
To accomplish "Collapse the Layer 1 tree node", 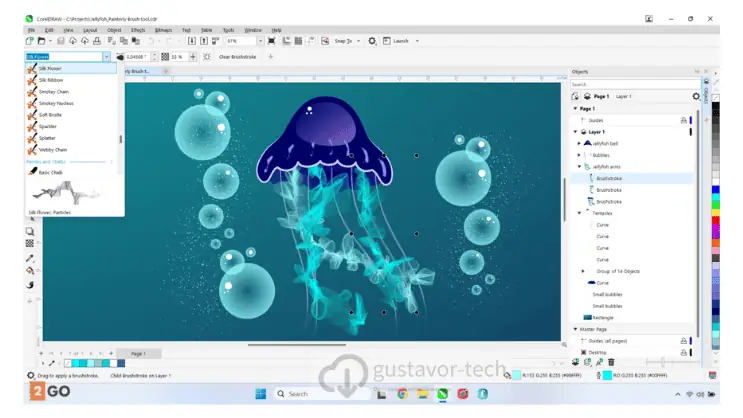I will (575, 132).
